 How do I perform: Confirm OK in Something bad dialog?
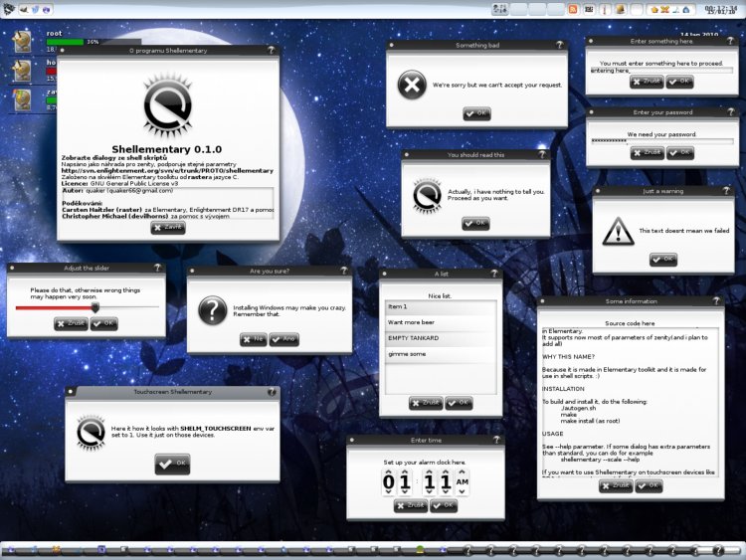coord(476,113)
